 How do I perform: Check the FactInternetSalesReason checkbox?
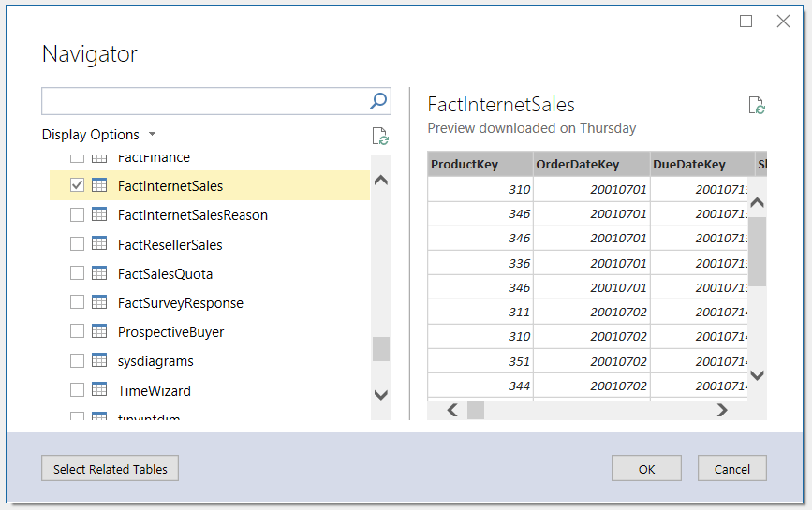(x=78, y=215)
